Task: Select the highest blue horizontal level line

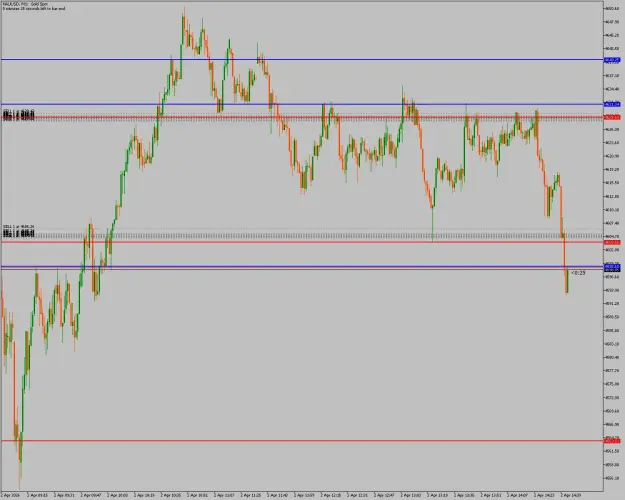Action: (x=302, y=59)
